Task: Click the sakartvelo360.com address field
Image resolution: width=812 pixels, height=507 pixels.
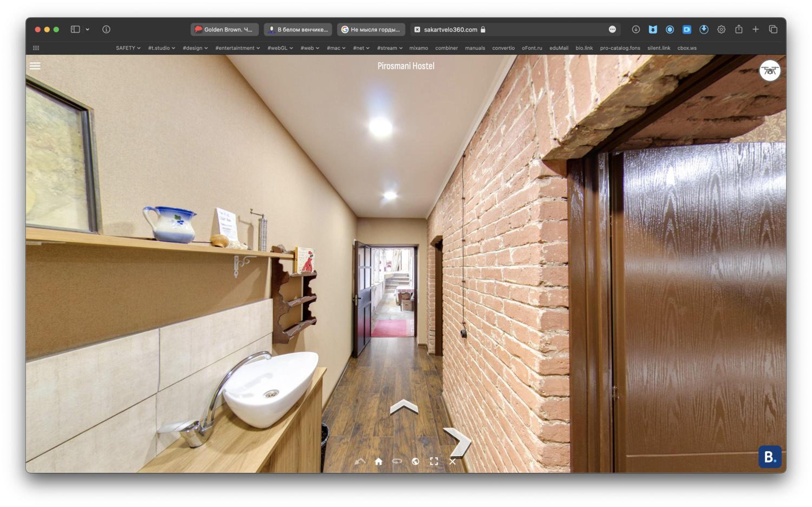Action: pyautogui.click(x=515, y=30)
